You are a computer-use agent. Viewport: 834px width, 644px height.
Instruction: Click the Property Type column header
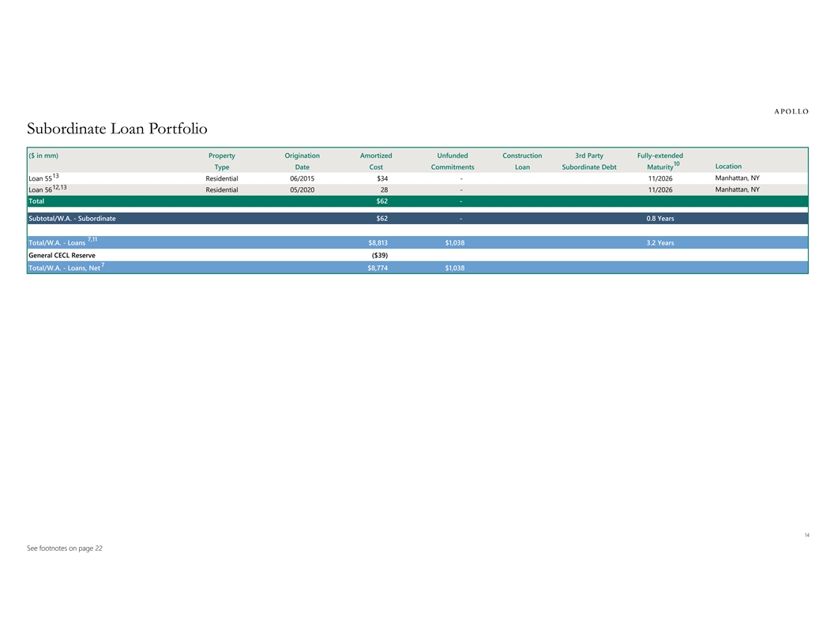coord(221,161)
